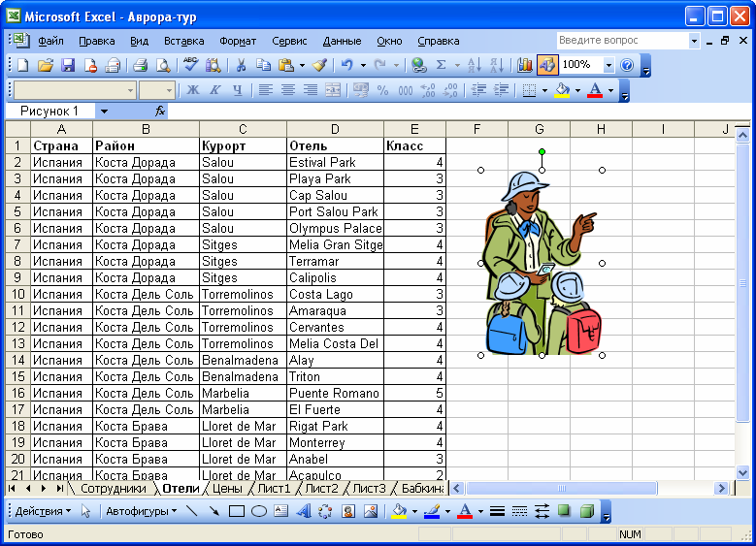Toggle Bold (Ж) formatting
Image resolution: width=756 pixels, height=546 pixels.
pyautogui.click(x=193, y=90)
